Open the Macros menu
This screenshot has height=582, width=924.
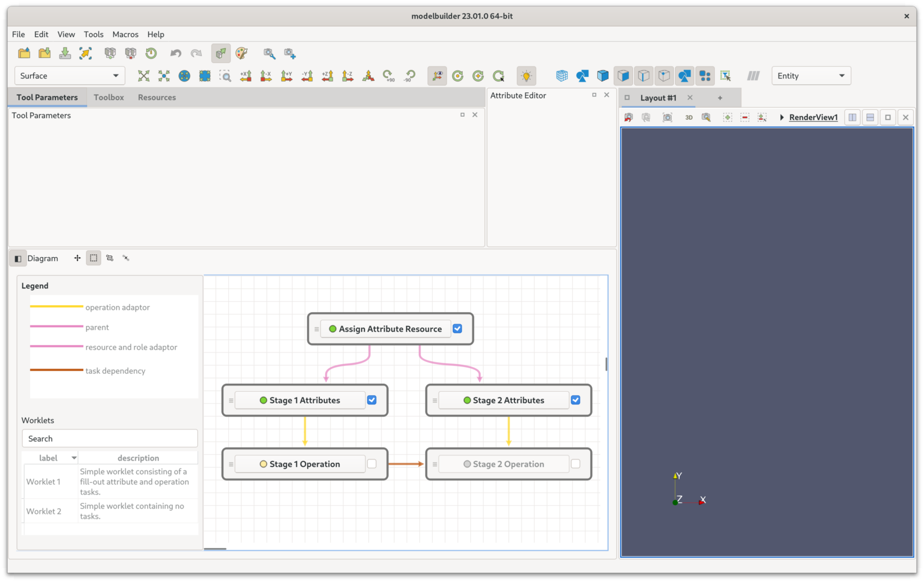(125, 34)
